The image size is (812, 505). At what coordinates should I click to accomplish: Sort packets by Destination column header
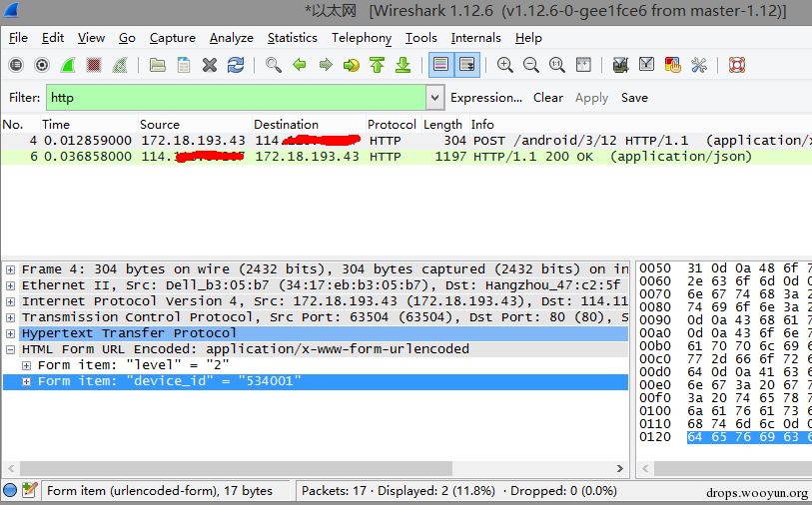point(309,125)
